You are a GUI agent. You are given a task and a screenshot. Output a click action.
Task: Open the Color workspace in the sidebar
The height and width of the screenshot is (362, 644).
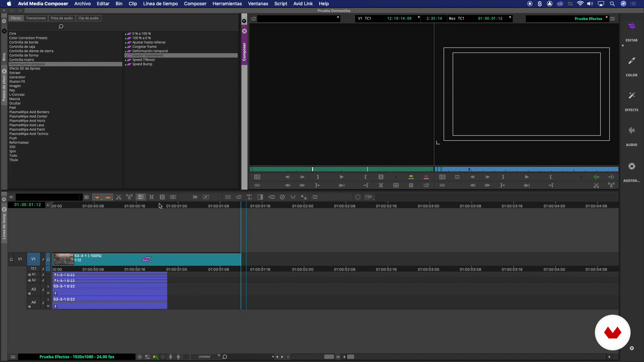tap(631, 67)
